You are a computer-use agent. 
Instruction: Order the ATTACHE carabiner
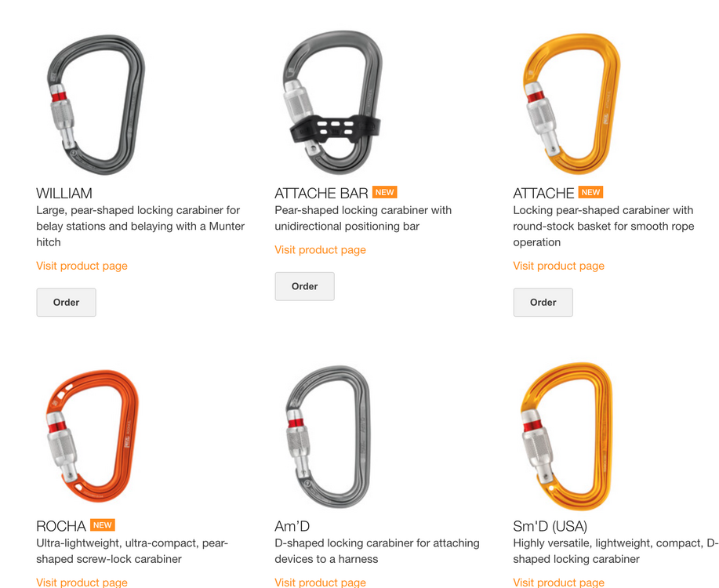[x=543, y=303]
